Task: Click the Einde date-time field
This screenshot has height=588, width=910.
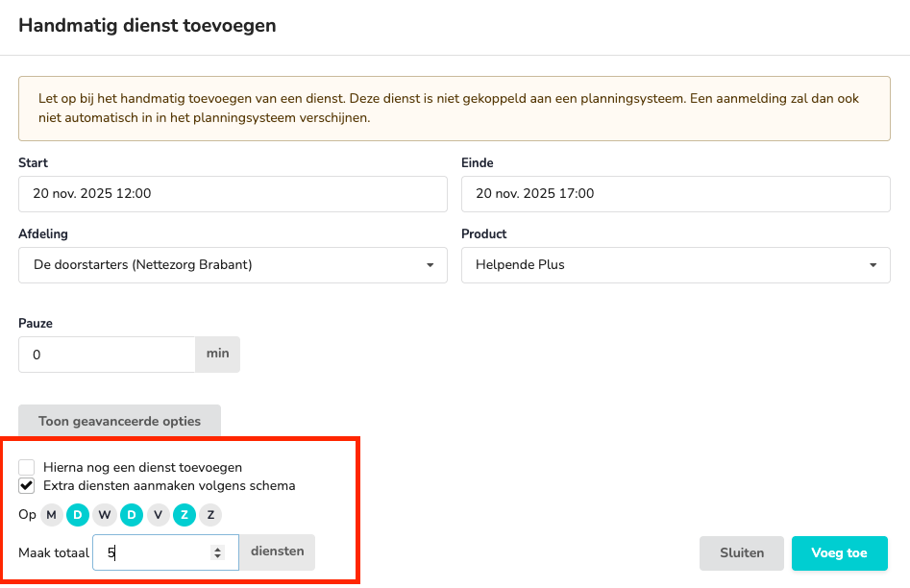Action: click(676, 193)
